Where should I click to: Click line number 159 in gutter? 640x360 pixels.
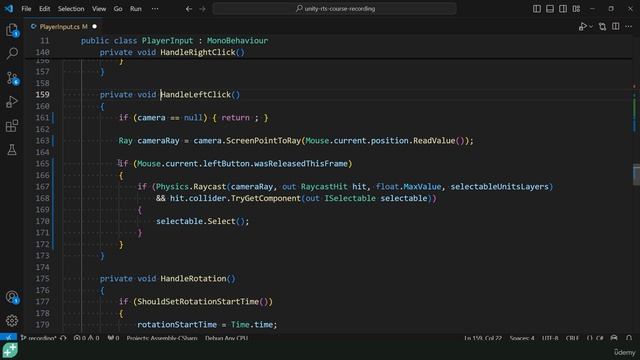click(42, 95)
